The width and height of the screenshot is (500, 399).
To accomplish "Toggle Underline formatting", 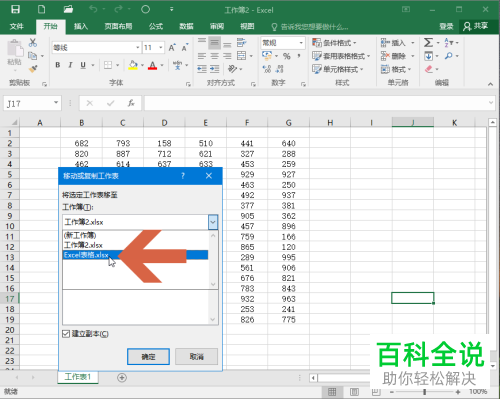I will click(x=83, y=65).
